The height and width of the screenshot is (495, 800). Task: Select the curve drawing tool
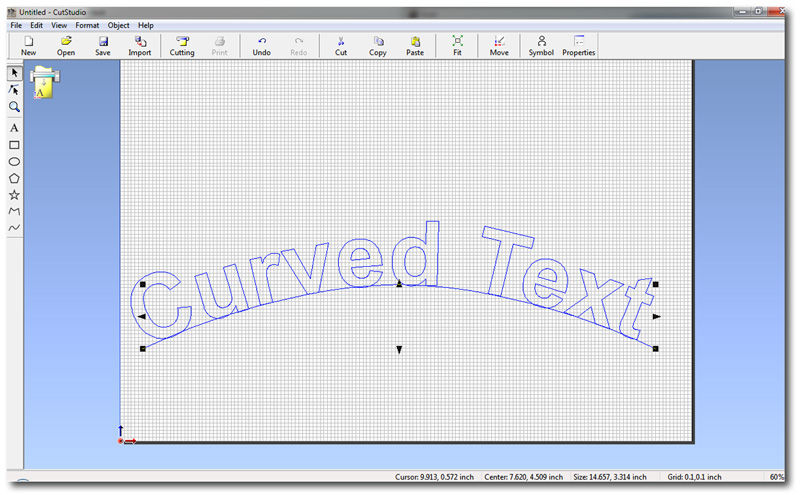click(15, 228)
